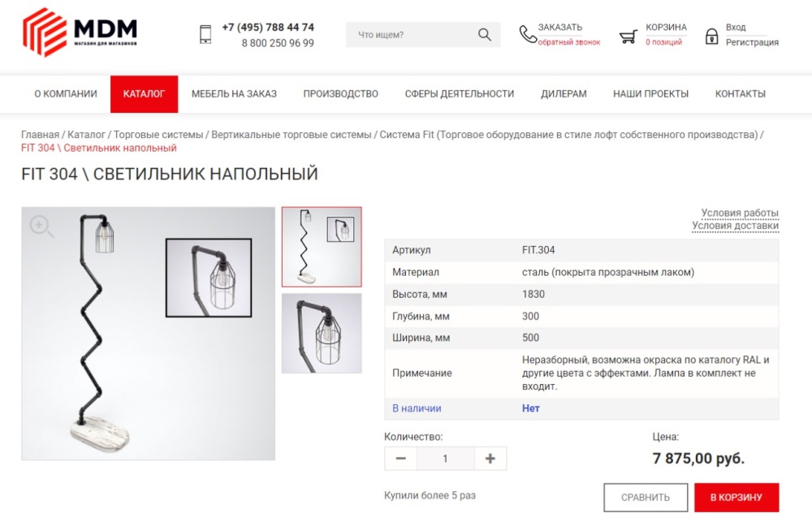
Task: Increase quantity with the plus button
Action: tap(490, 459)
